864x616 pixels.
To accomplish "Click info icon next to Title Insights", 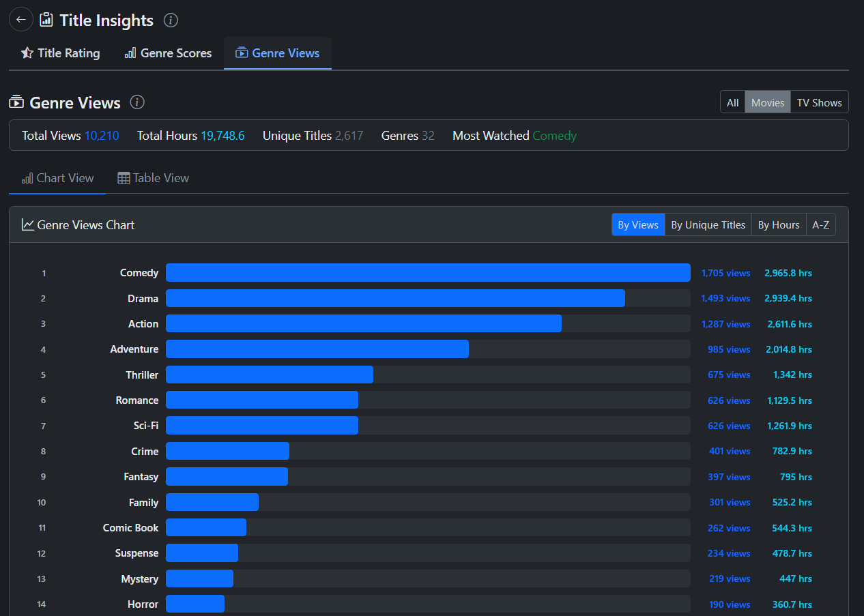I will point(171,20).
